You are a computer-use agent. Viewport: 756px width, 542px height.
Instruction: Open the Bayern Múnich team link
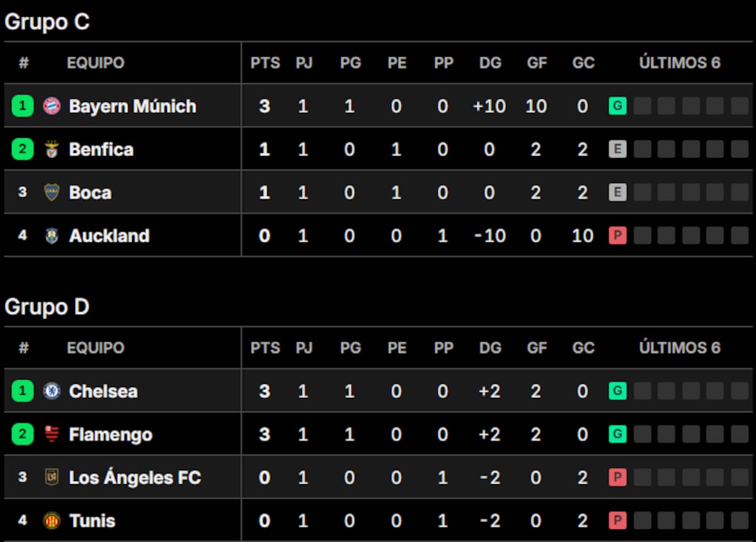pos(132,106)
